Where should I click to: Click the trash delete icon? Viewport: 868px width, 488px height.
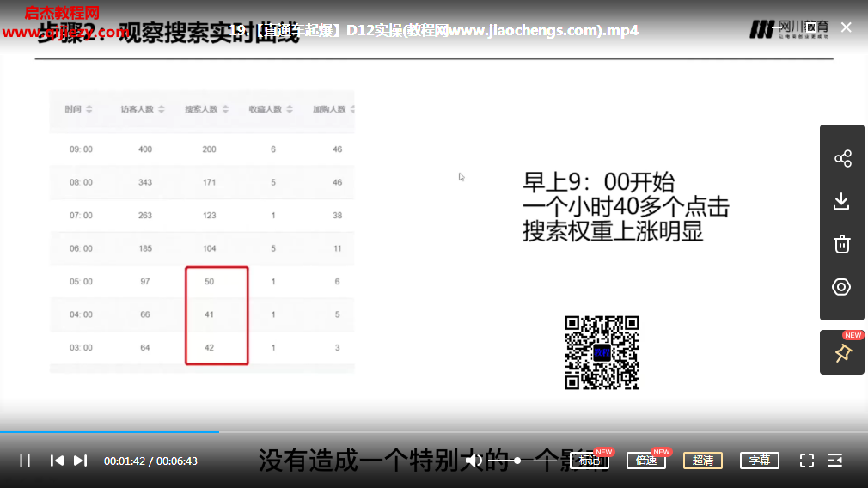[842, 244]
